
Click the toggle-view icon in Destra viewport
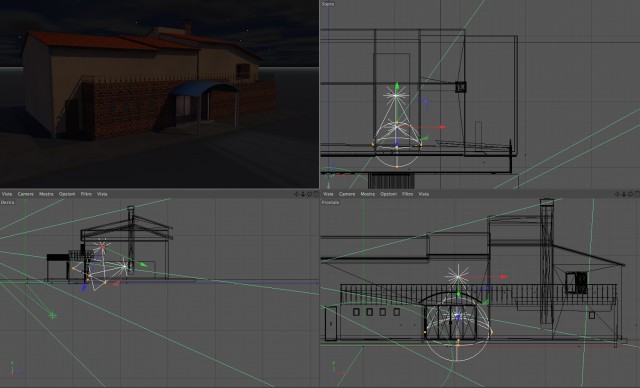pos(316,194)
